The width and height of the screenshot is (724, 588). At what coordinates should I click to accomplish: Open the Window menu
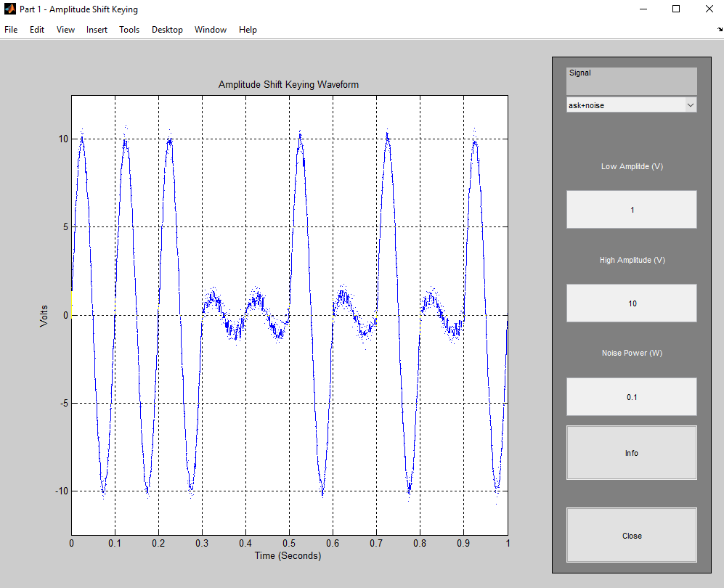click(211, 30)
